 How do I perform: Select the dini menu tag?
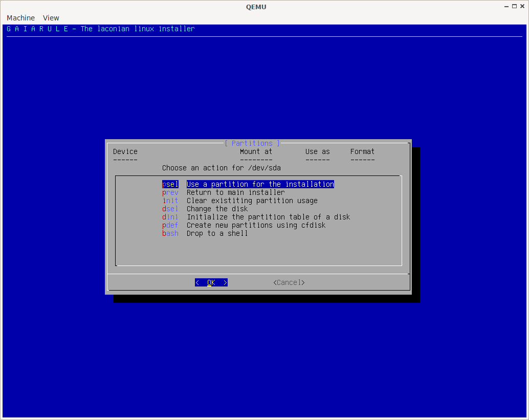point(170,217)
